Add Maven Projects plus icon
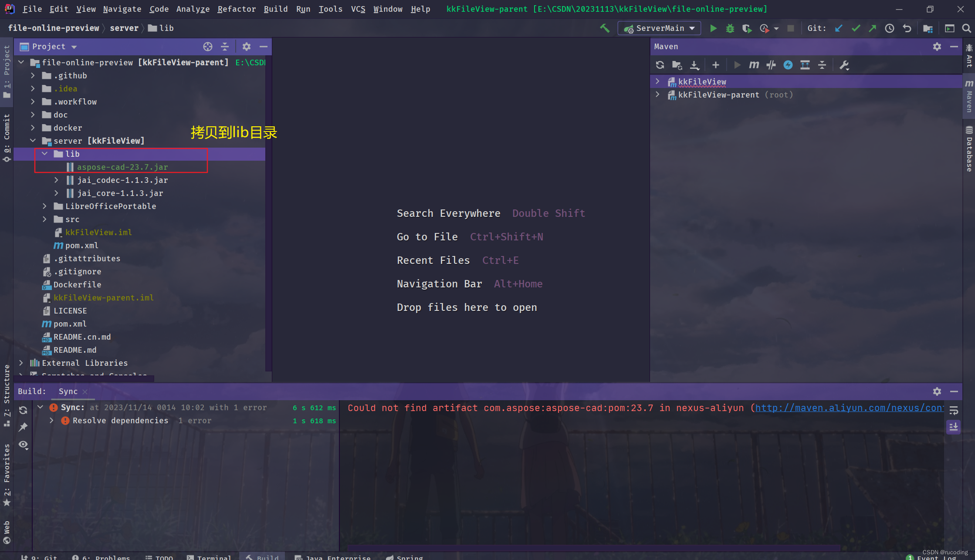This screenshot has height=560, width=975. pyautogui.click(x=716, y=65)
